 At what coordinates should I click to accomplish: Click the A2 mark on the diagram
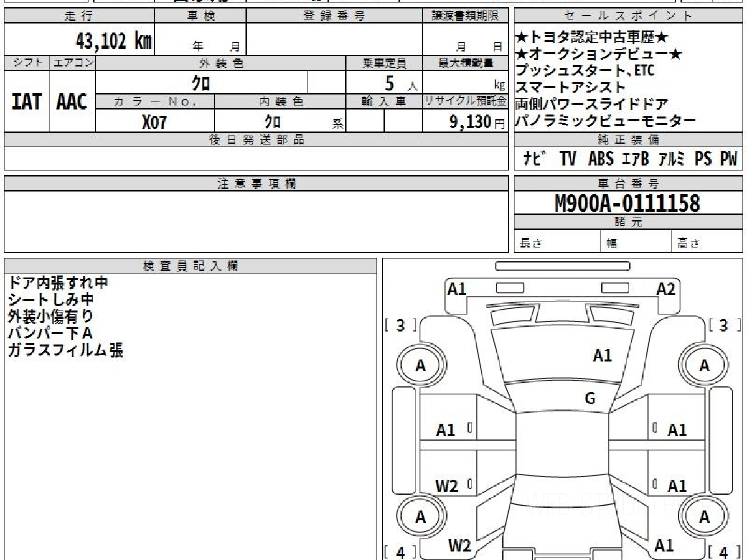666,289
